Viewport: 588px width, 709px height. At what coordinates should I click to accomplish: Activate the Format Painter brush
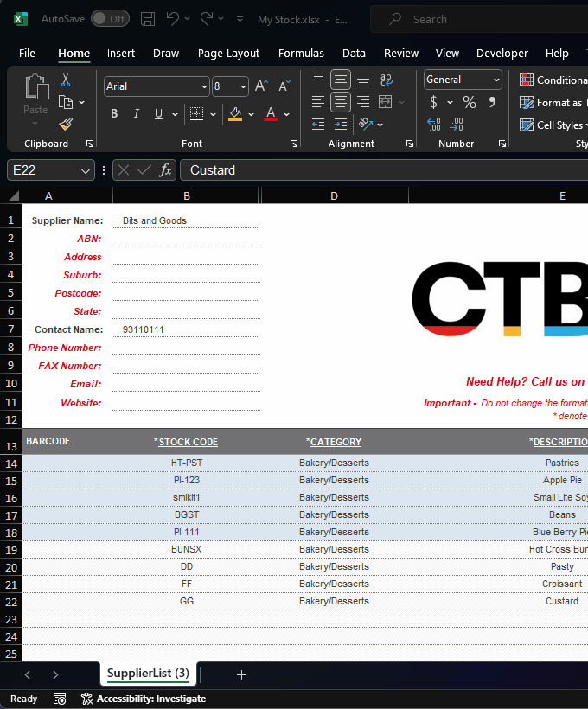(66, 124)
